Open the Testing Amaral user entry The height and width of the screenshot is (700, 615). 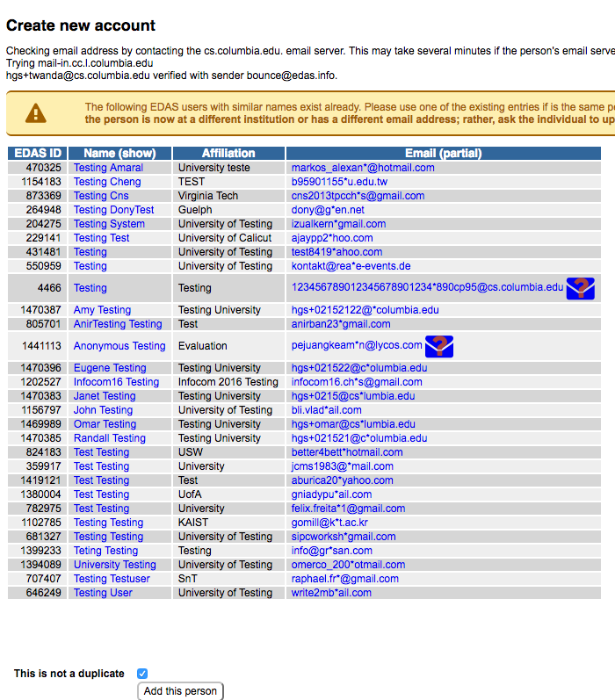click(108, 168)
